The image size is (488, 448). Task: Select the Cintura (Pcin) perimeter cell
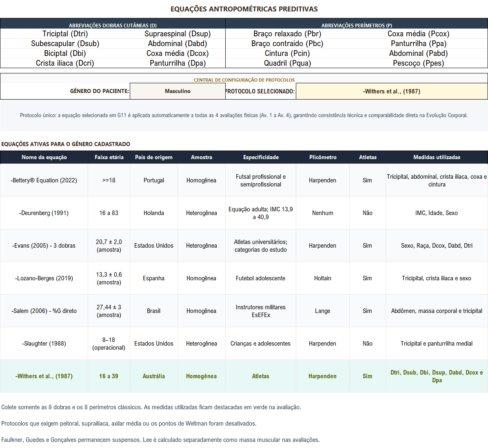click(x=287, y=53)
